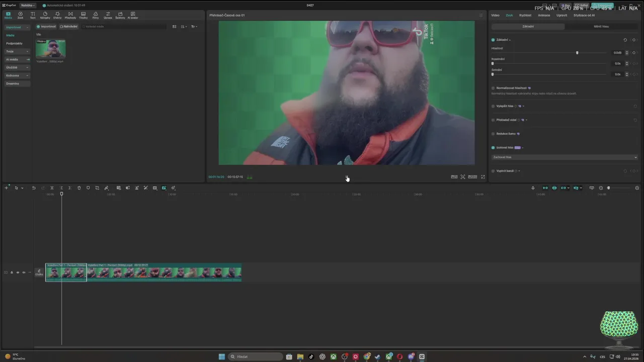Open the select tool dropdown arrow on the timeline
This screenshot has width=644, height=362.
(22, 188)
